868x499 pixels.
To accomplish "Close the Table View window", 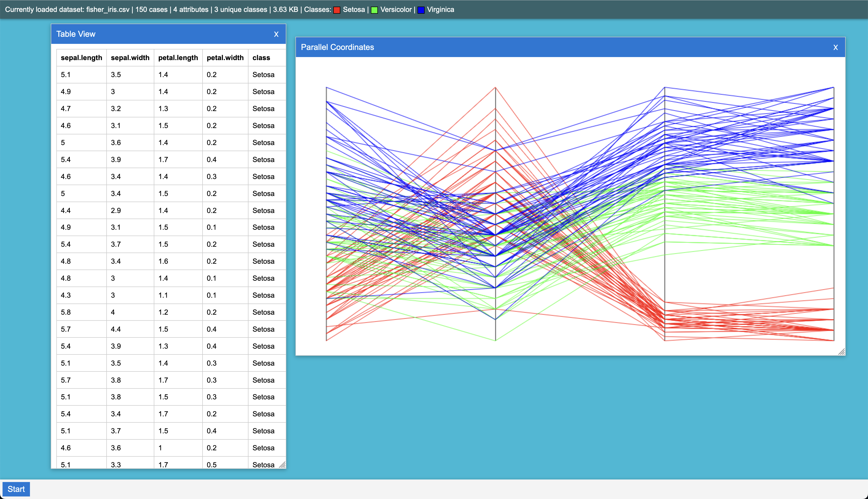I will click(x=276, y=34).
